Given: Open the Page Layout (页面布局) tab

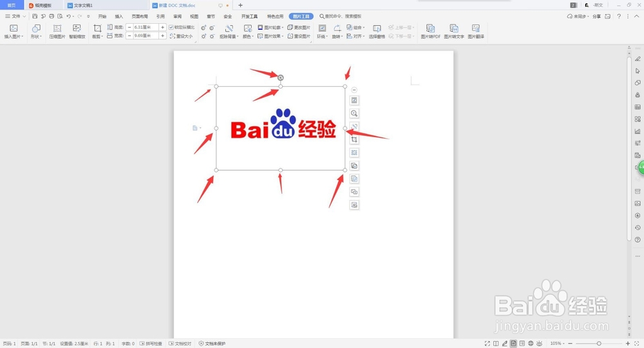Looking at the screenshot, I should click(140, 17).
